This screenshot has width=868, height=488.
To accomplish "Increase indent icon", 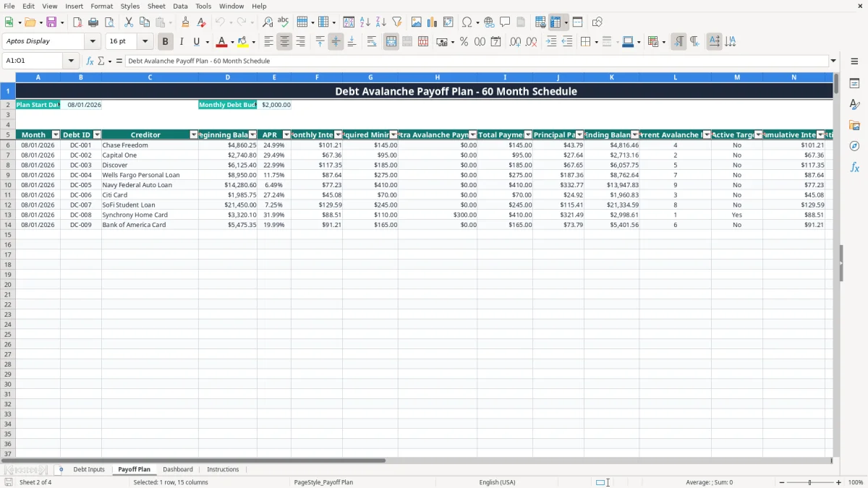I will coord(551,42).
